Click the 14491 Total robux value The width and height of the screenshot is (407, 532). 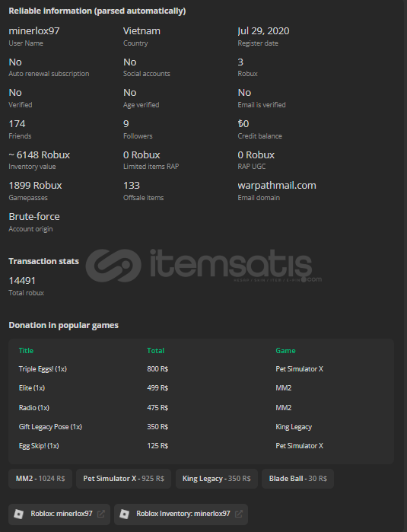pyautogui.click(x=22, y=281)
